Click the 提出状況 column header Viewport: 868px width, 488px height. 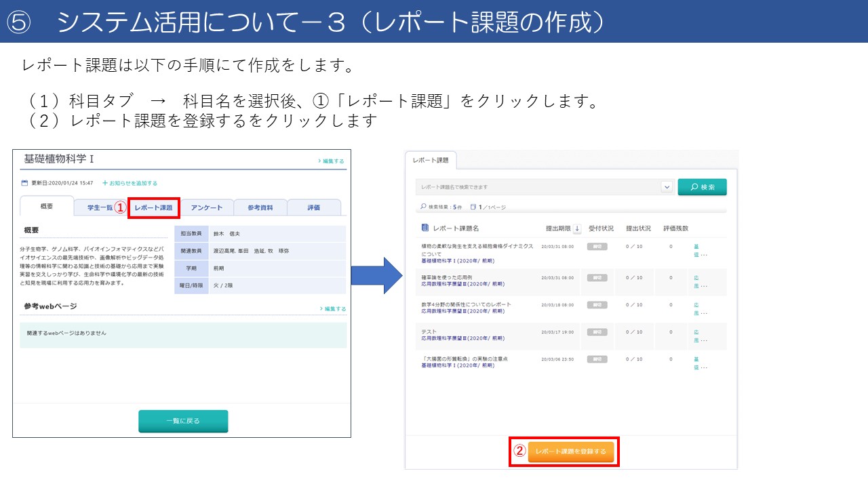(638, 228)
